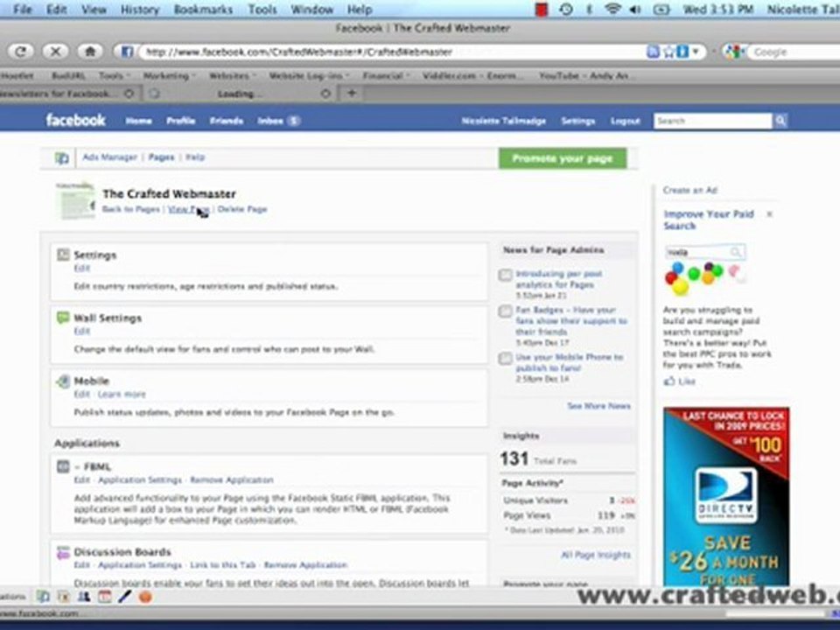Click the pen notes icon in bottom bar
This screenshot has width=840, height=630.
click(125, 596)
